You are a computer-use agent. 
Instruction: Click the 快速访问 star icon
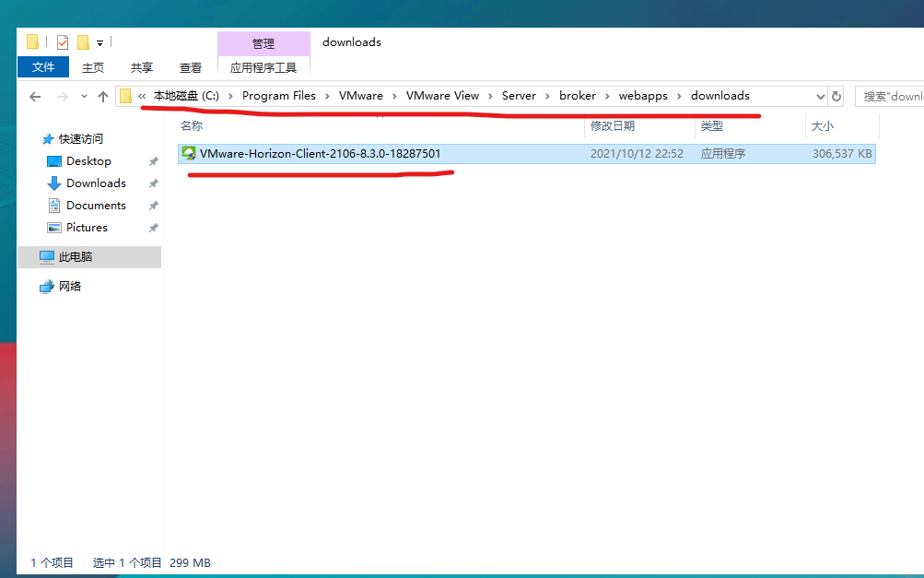tap(48, 139)
